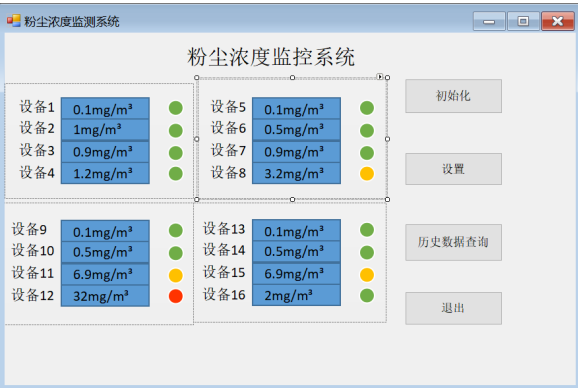The width and height of the screenshot is (578, 388).
Task: Click the 退出 exit button
Action: point(453,308)
